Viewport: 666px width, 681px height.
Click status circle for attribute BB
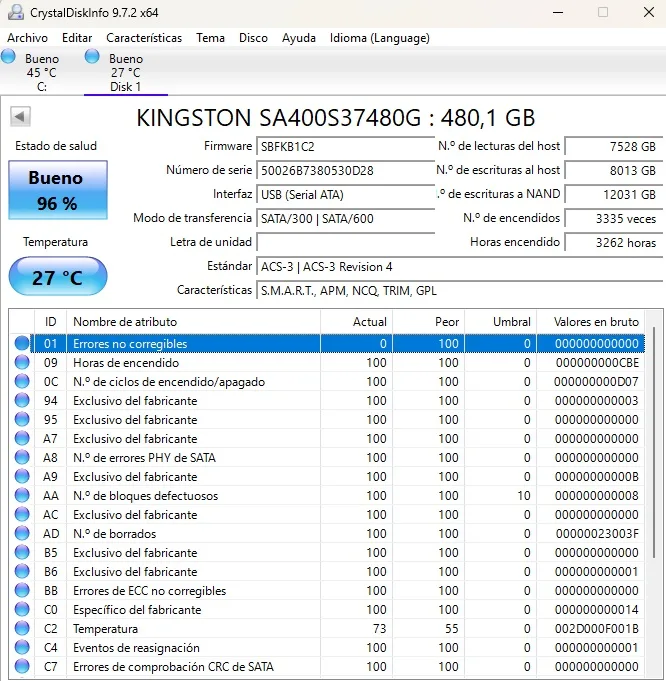pyautogui.click(x=22, y=591)
